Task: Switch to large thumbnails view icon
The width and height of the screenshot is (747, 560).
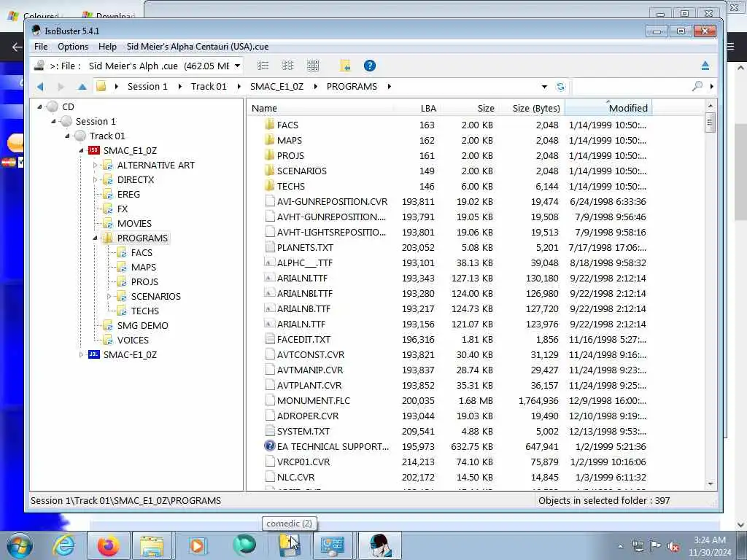Action: pyautogui.click(x=313, y=66)
